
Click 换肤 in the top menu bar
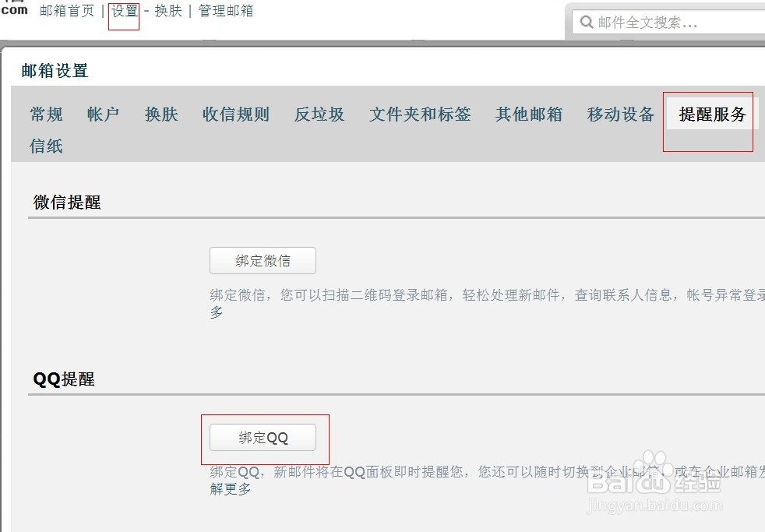168,11
